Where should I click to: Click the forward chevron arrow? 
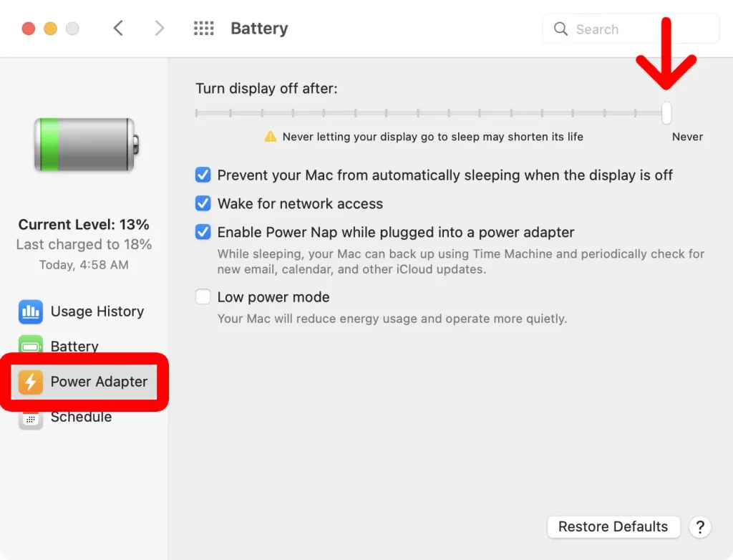pyautogui.click(x=160, y=29)
